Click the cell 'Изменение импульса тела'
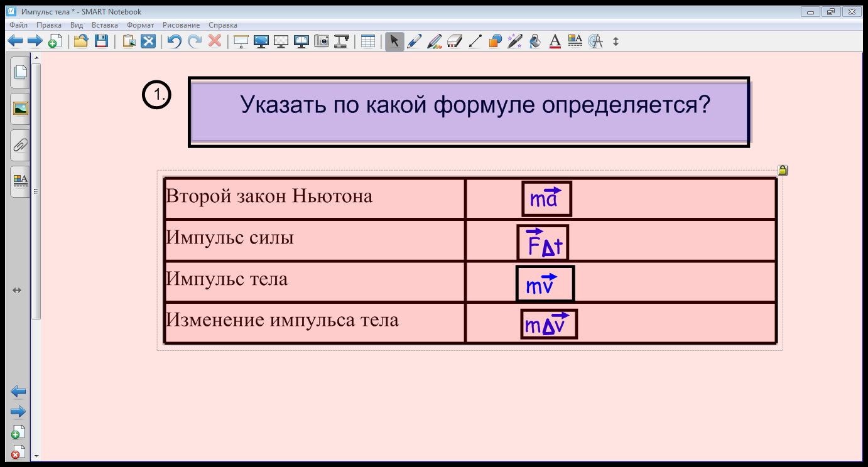The height and width of the screenshot is (467, 868). pos(315,323)
